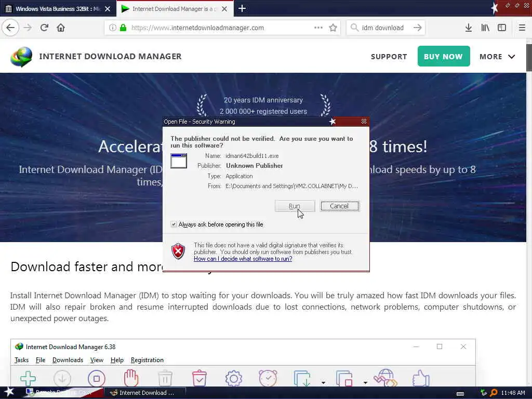Screen dimensions: 532x399
Task: Toggle Always ask before opening this file
Action: click(x=174, y=224)
